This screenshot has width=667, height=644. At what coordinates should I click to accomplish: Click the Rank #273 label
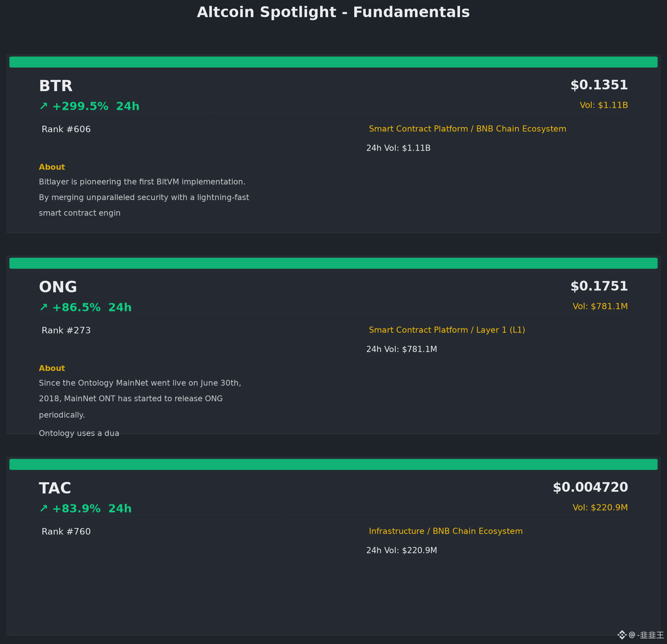point(66,331)
